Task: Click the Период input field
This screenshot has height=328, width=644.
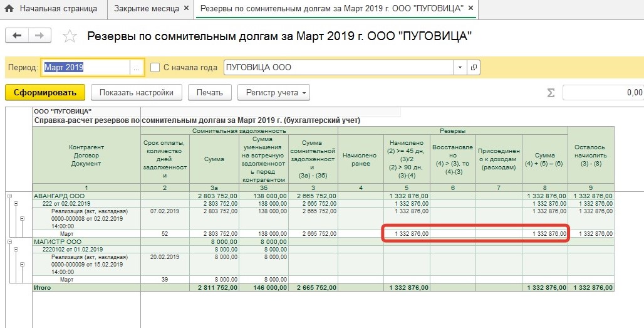Action: pos(85,68)
